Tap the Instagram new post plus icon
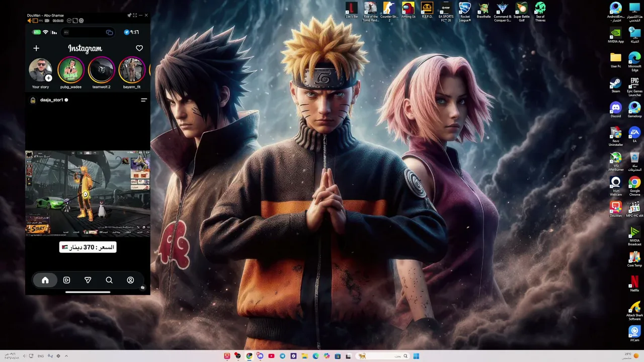Screen dimensions: 644x362 [x=36, y=48]
